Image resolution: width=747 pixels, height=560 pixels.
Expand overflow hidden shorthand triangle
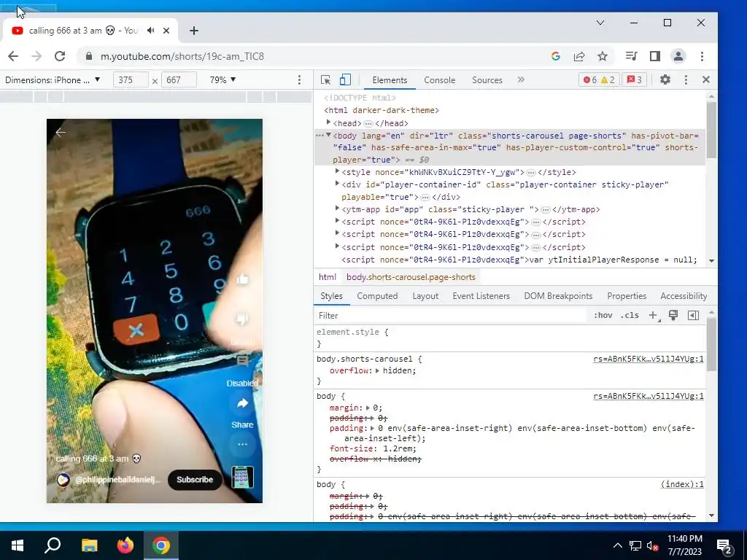pos(377,370)
